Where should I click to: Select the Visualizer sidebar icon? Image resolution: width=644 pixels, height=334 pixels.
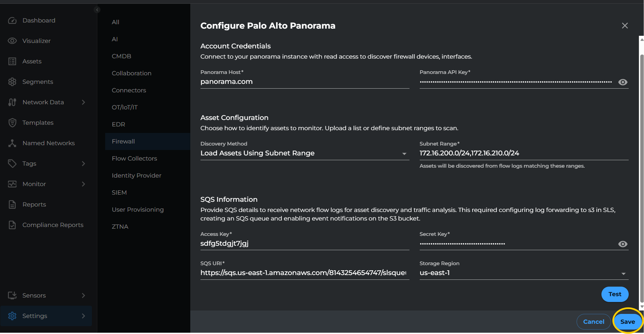pos(12,41)
